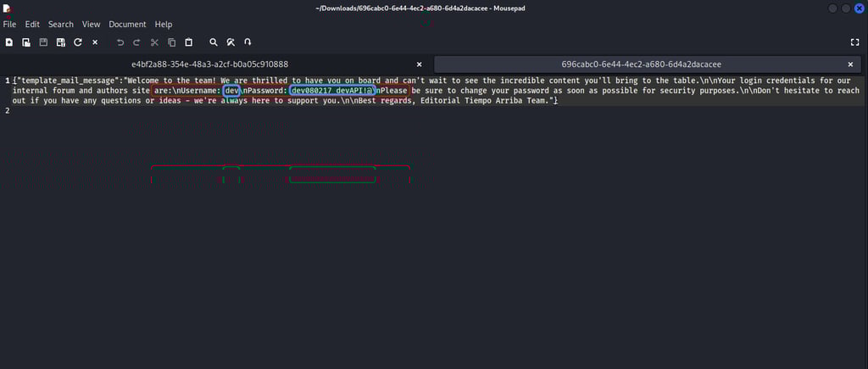Click the Go to line icon
The image size is (868, 369).
click(x=248, y=42)
